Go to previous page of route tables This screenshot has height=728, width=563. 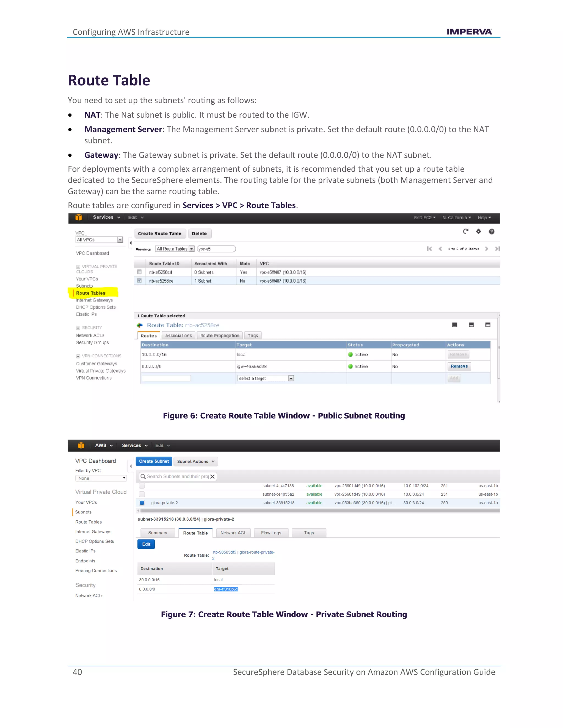pos(440,249)
